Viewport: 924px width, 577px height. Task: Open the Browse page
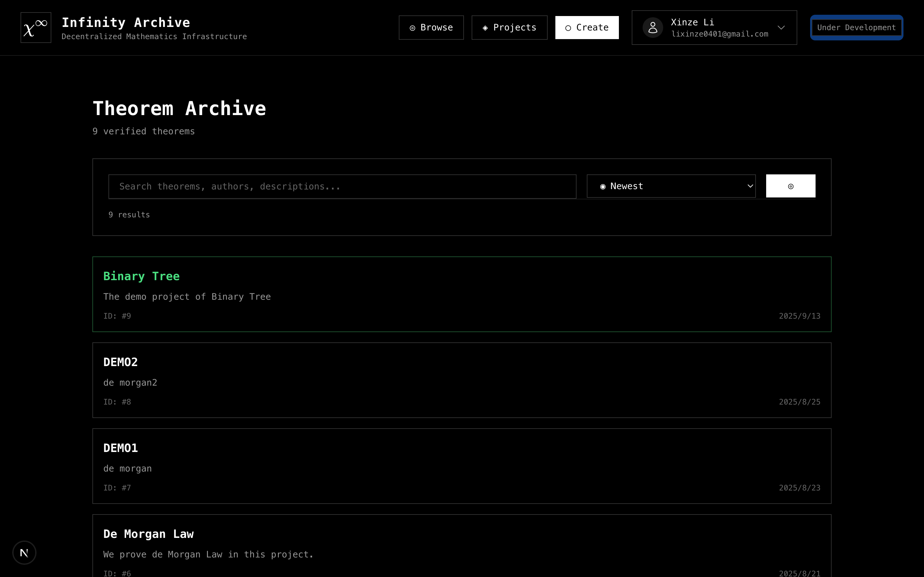point(431,28)
